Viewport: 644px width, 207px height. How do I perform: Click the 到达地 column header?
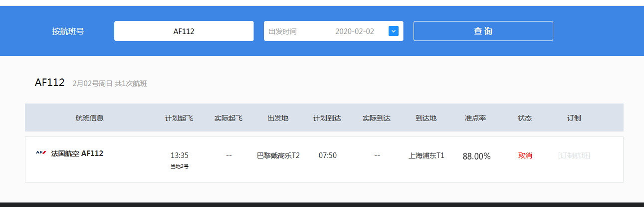tap(426, 118)
